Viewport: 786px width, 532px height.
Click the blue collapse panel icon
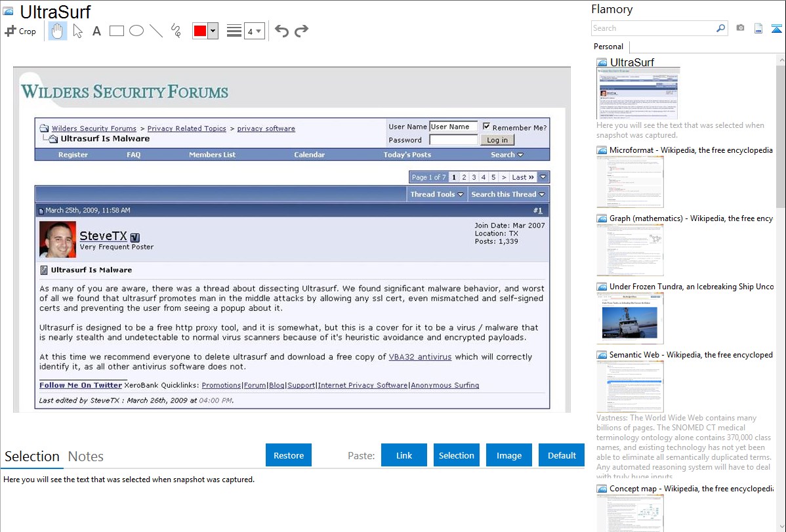776,28
